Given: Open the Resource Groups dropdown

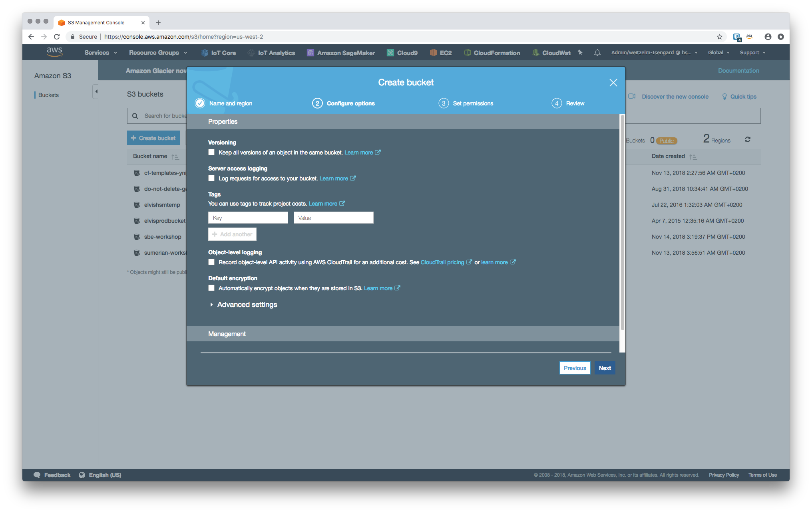Looking at the screenshot, I should (158, 53).
